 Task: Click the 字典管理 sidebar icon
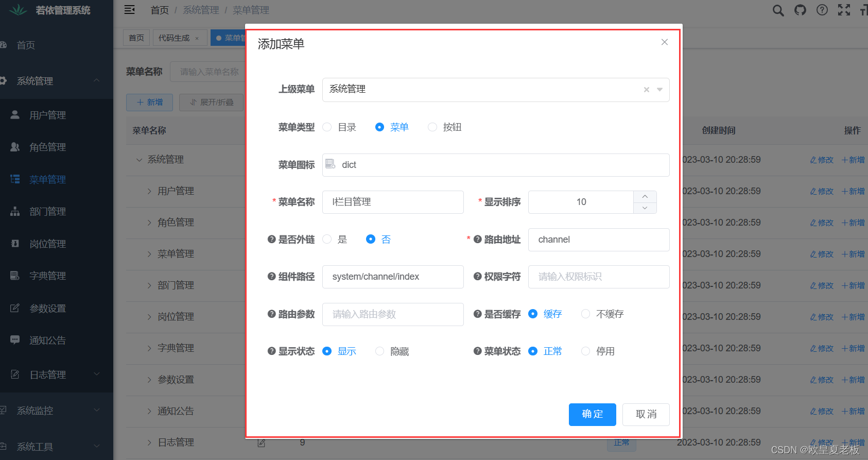[x=15, y=276]
